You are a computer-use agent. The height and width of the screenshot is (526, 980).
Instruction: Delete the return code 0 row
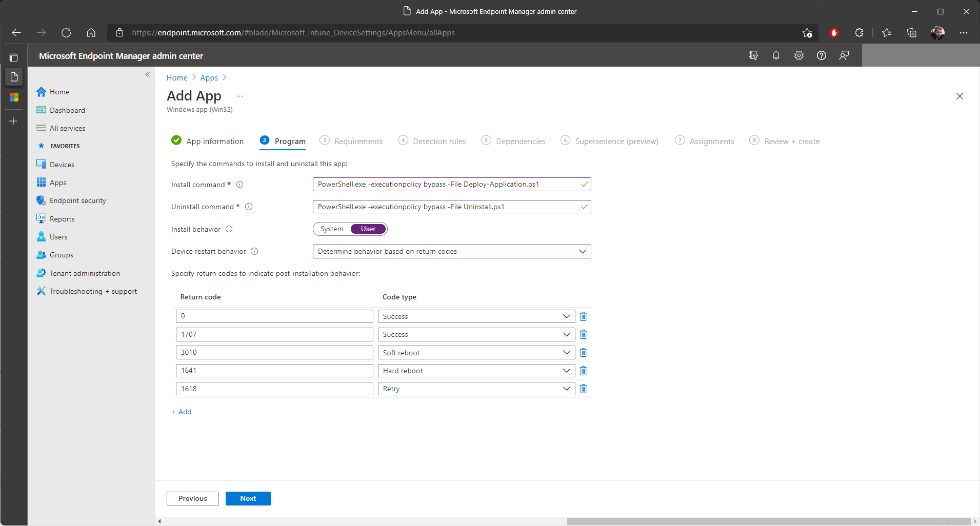(583, 316)
